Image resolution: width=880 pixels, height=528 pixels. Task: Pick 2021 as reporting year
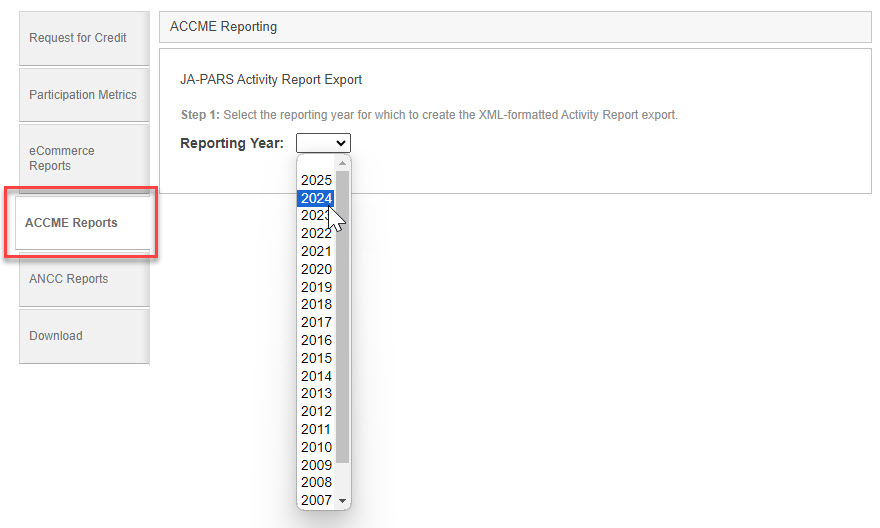click(316, 251)
